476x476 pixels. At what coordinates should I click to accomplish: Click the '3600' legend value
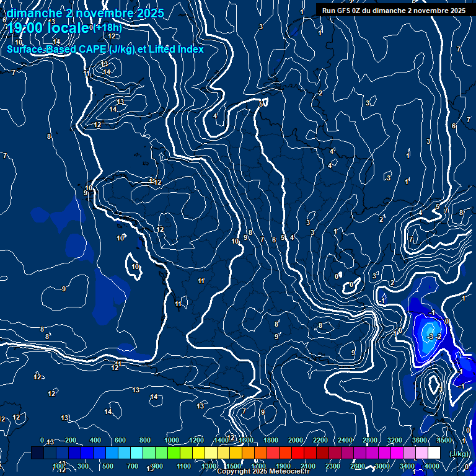(x=419, y=440)
